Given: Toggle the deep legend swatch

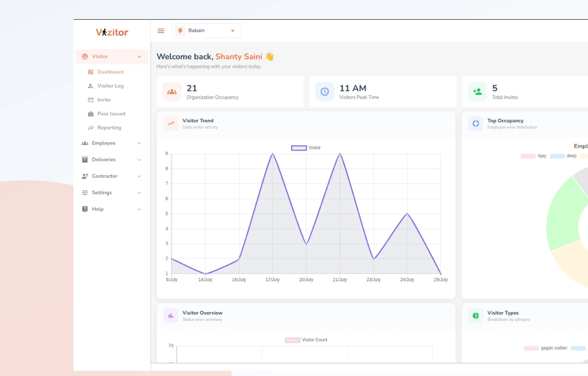Looking at the screenshot, I should point(557,156).
